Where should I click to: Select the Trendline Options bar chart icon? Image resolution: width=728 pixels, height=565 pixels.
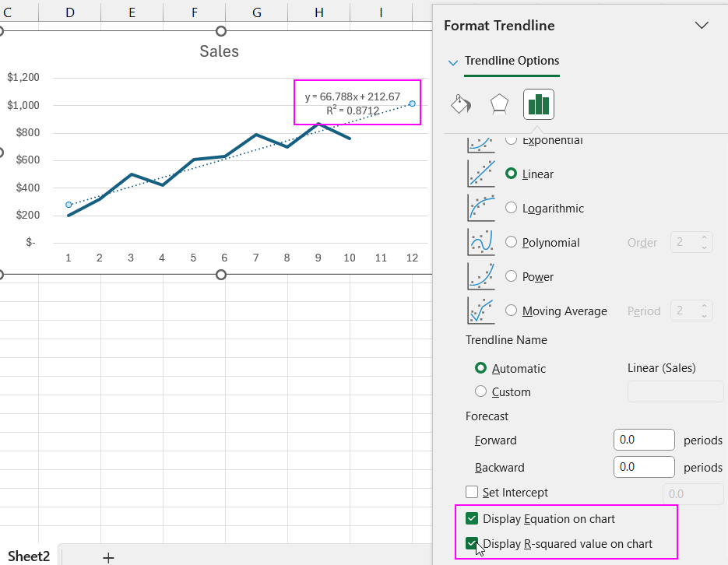tap(538, 104)
